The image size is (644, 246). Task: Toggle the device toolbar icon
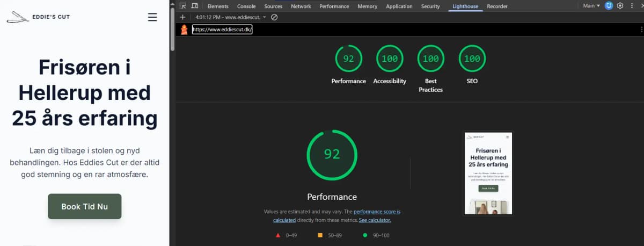194,6
